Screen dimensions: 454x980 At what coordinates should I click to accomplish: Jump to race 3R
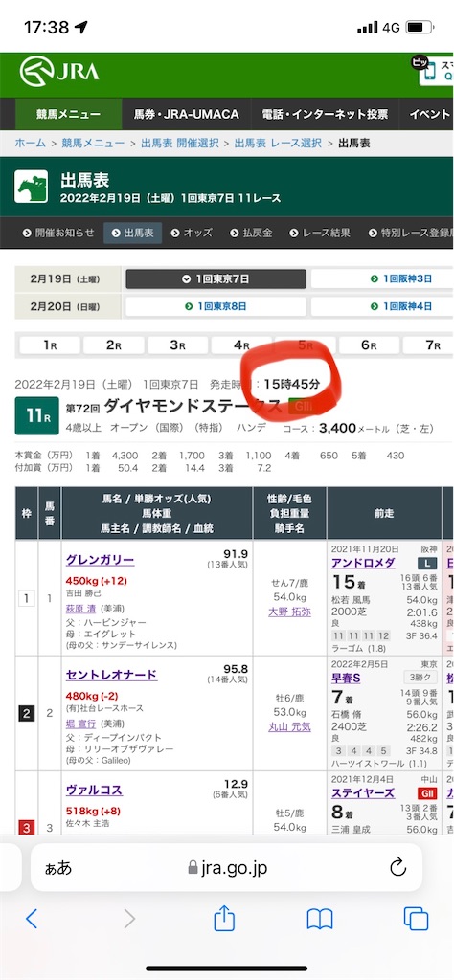click(177, 345)
